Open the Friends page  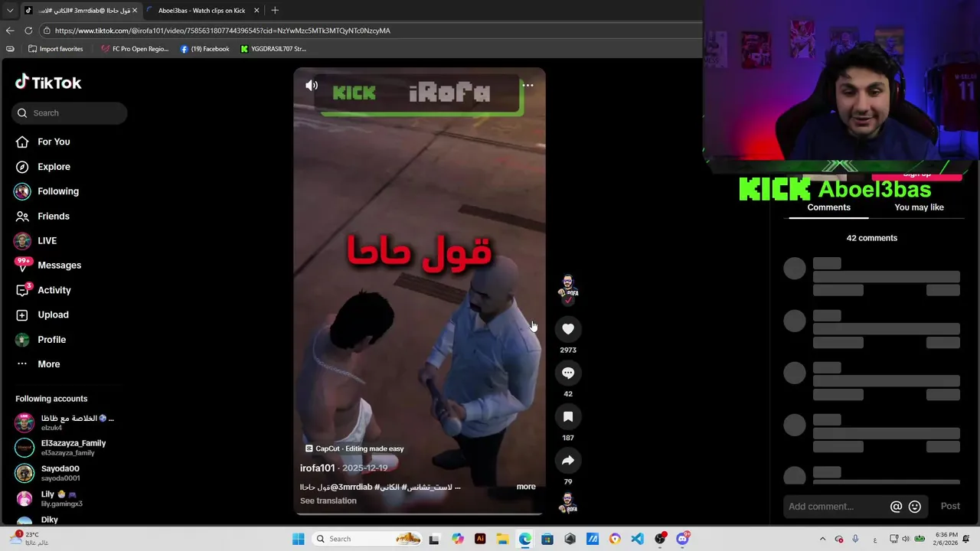[x=54, y=217]
